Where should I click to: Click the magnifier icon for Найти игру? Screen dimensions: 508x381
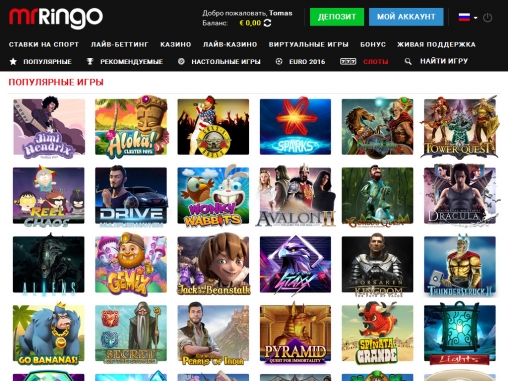click(x=408, y=61)
